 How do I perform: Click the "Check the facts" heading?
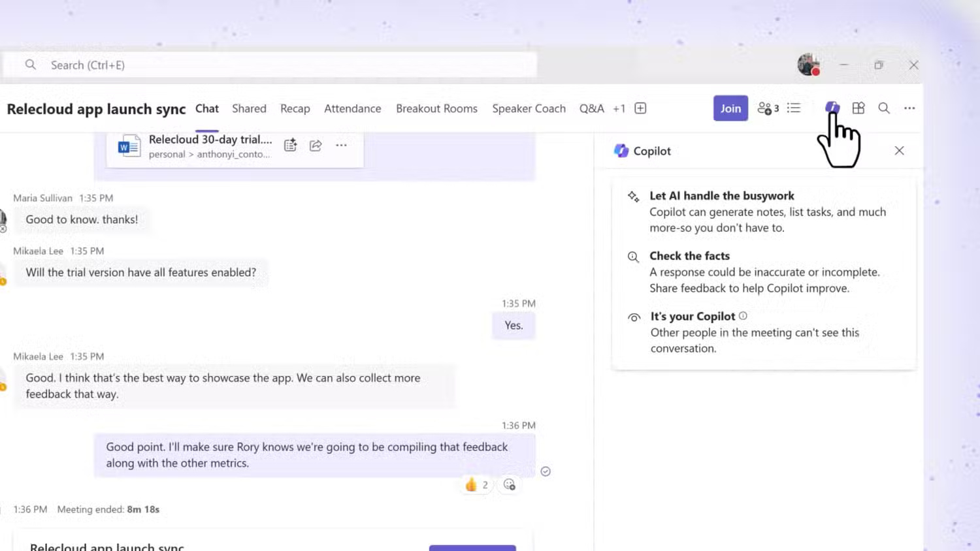tap(689, 256)
